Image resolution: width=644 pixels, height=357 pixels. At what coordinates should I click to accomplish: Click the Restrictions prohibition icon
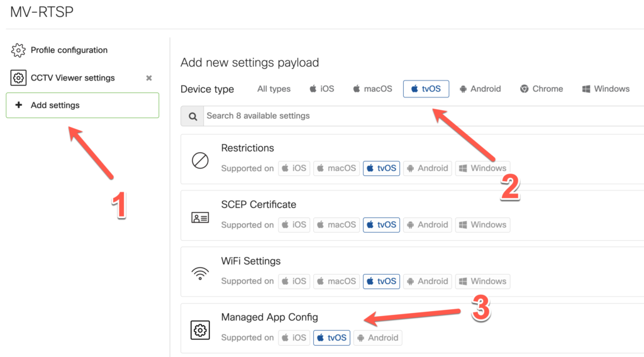200,161
